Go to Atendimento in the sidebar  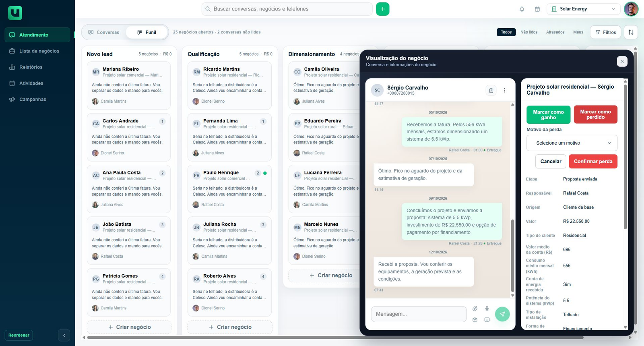tap(37, 35)
